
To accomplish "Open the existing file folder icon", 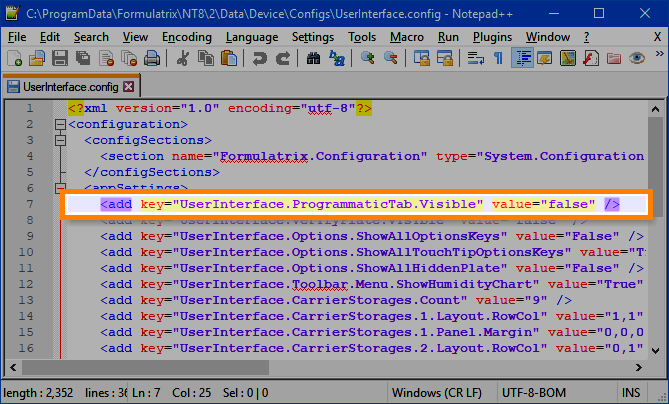I will [x=36, y=59].
